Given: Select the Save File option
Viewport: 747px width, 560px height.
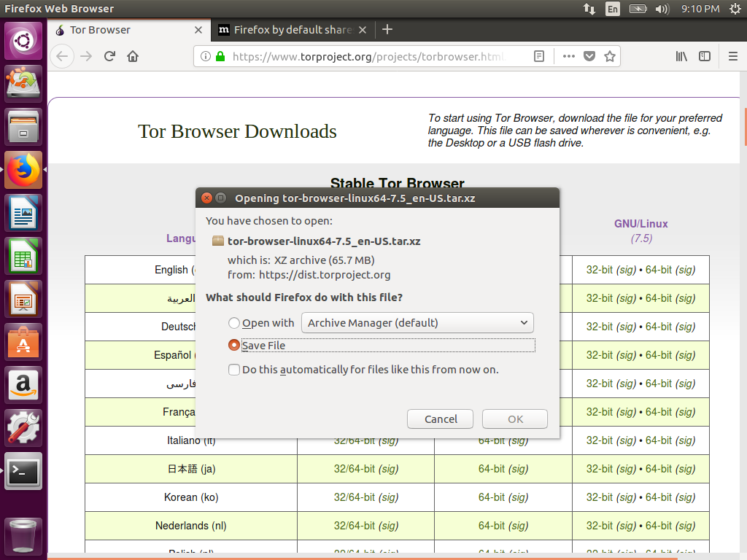Looking at the screenshot, I should [x=233, y=345].
